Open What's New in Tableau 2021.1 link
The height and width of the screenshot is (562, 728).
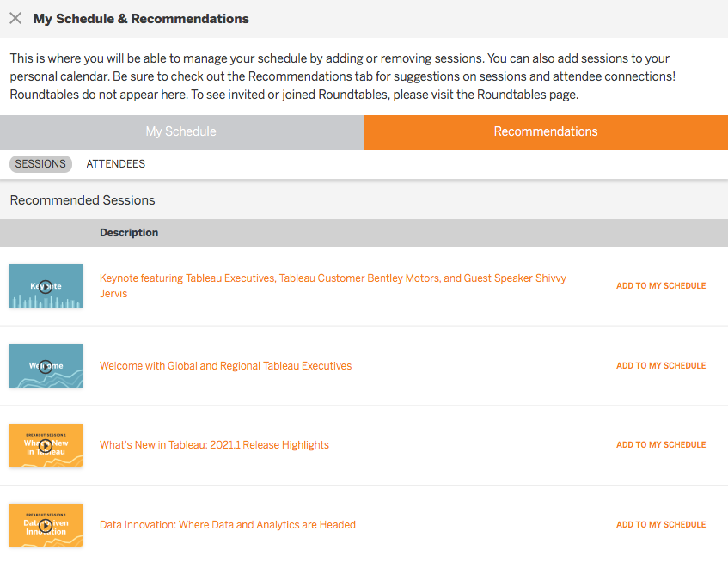214,445
